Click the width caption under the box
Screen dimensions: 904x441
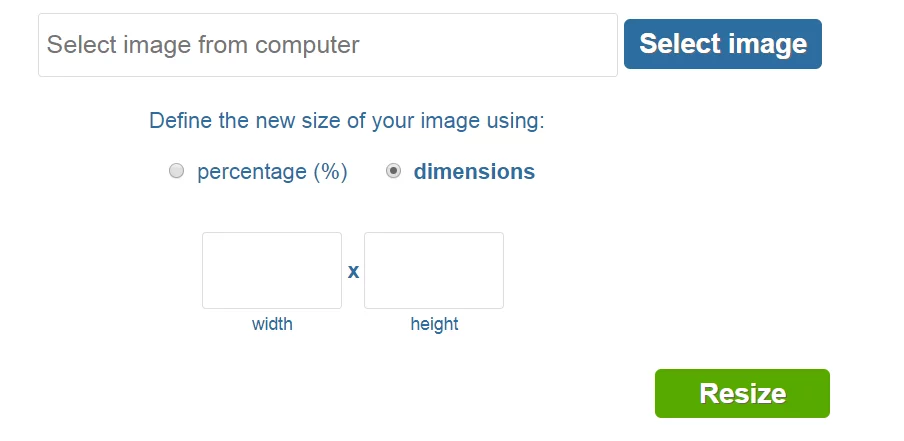[272, 324]
